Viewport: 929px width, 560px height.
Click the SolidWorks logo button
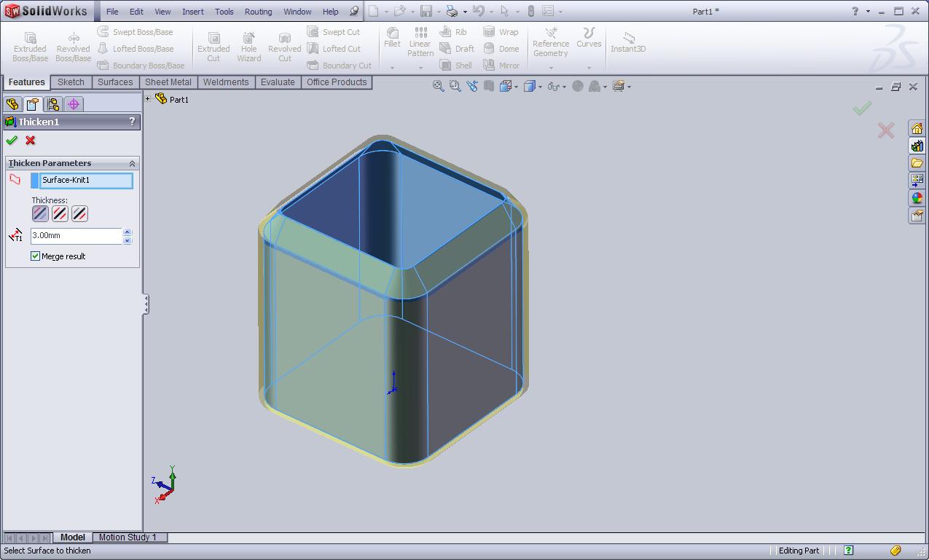tap(47, 11)
